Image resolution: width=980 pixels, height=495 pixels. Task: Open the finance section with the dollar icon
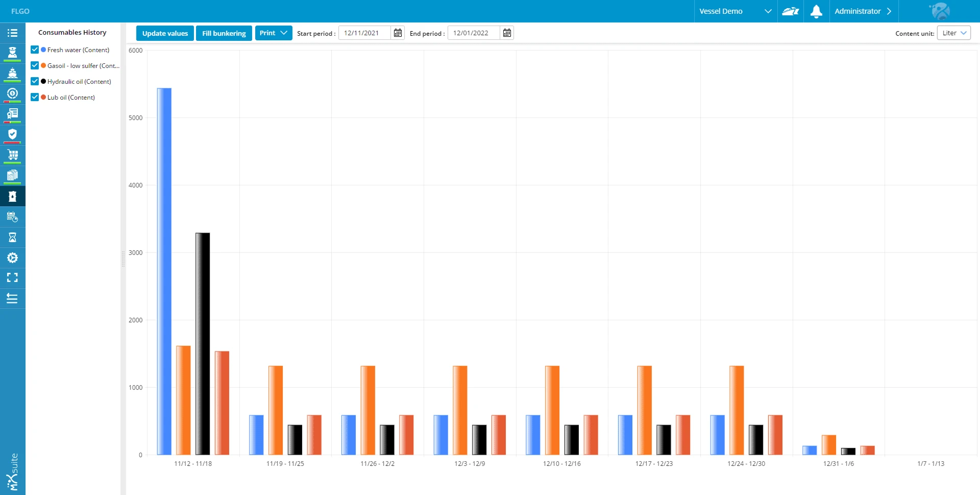point(13,94)
